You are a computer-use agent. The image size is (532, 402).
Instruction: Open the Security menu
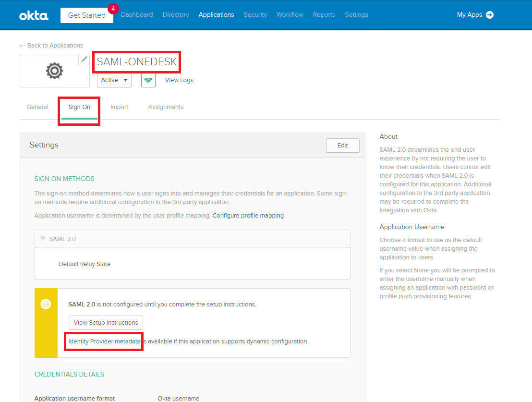[x=255, y=14]
